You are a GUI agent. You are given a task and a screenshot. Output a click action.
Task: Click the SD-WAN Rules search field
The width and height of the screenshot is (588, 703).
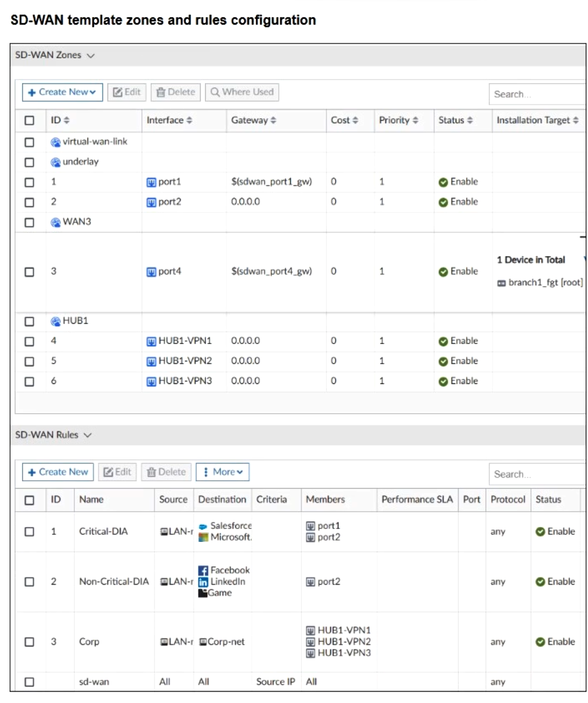point(535,474)
